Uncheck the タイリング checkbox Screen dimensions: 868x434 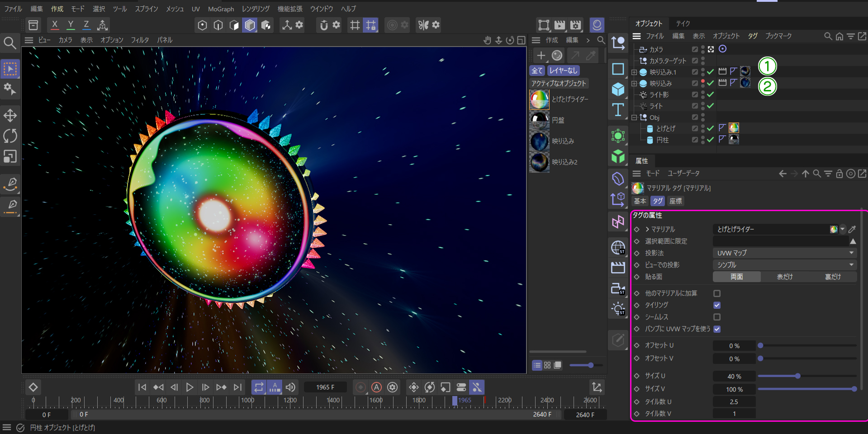[x=717, y=305]
